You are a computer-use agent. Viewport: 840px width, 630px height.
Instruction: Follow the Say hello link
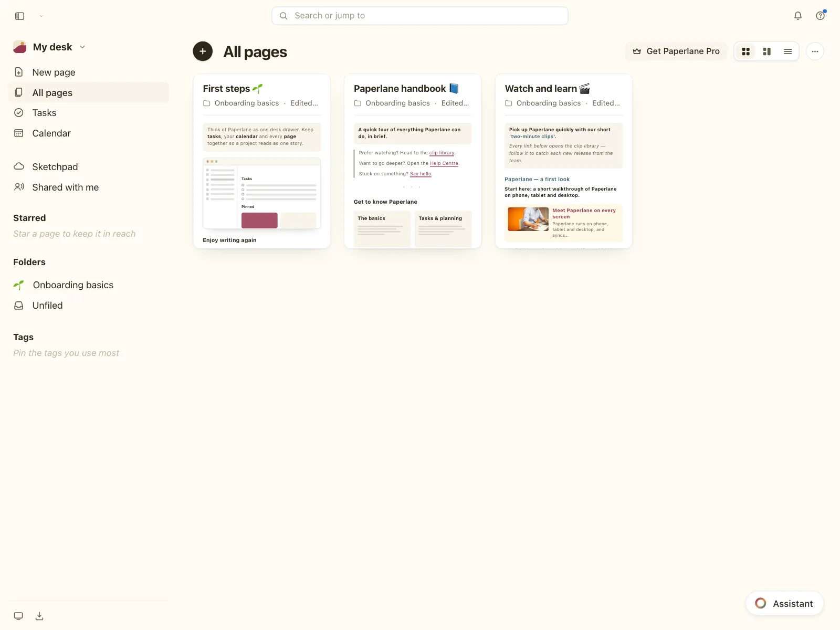click(421, 174)
